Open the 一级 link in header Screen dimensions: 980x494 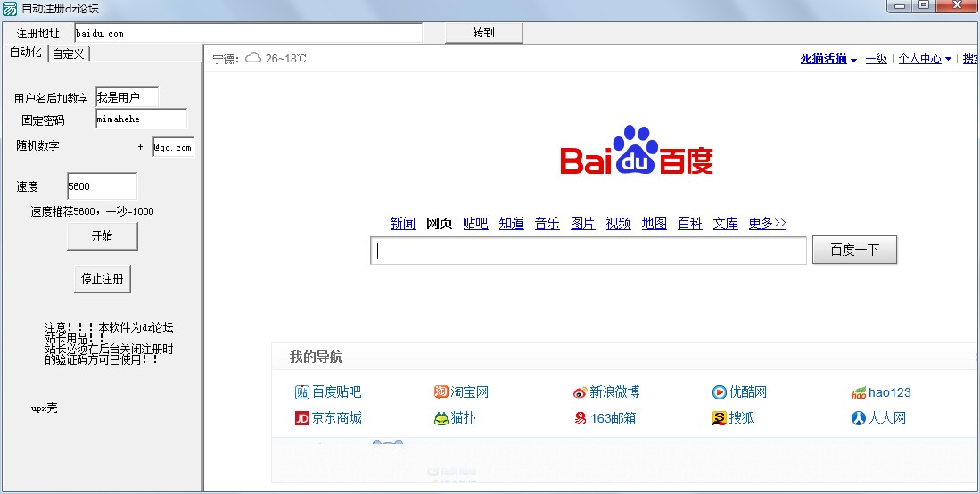877,59
